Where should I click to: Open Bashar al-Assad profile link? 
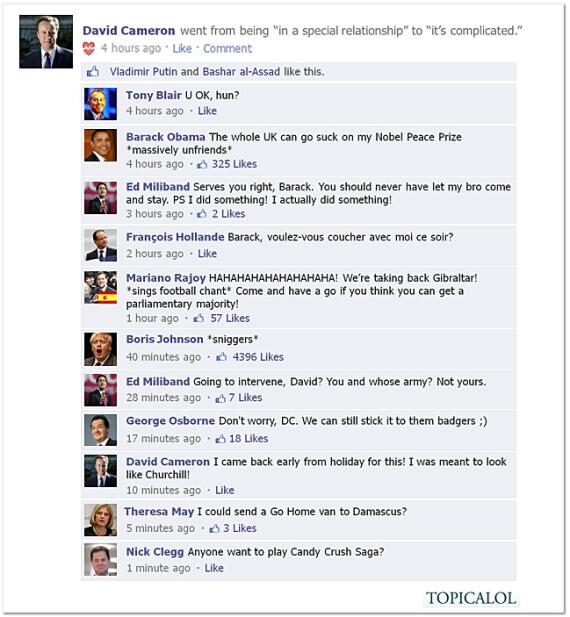tap(242, 72)
